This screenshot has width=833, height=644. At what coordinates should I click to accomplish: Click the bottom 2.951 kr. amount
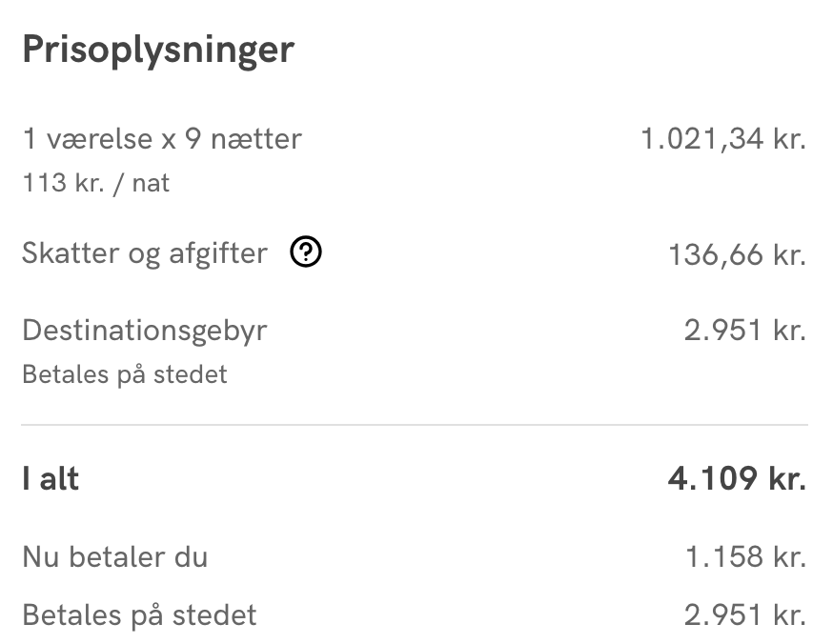click(x=745, y=615)
